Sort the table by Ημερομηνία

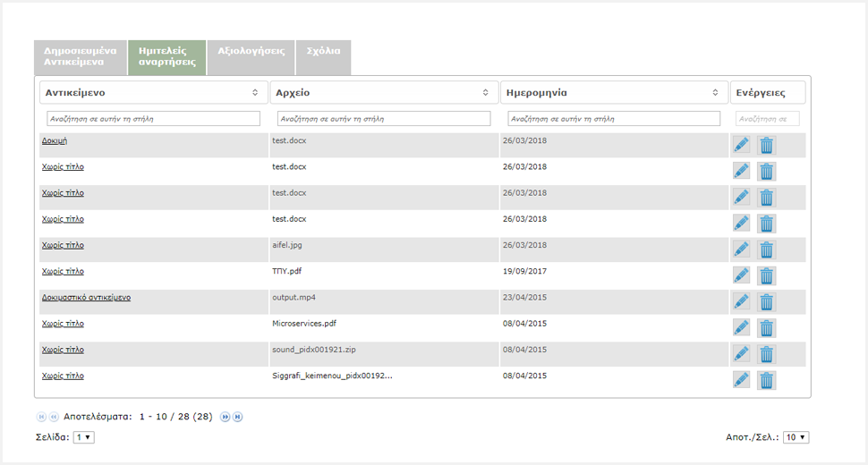(613, 92)
